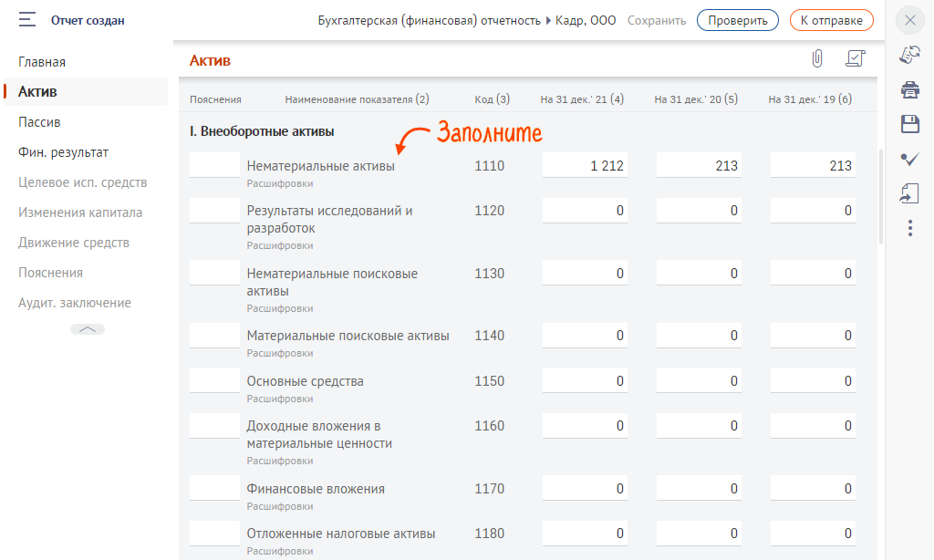The height and width of the screenshot is (560, 934).
Task: Print the report using printer icon
Action: tap(909, 89)
